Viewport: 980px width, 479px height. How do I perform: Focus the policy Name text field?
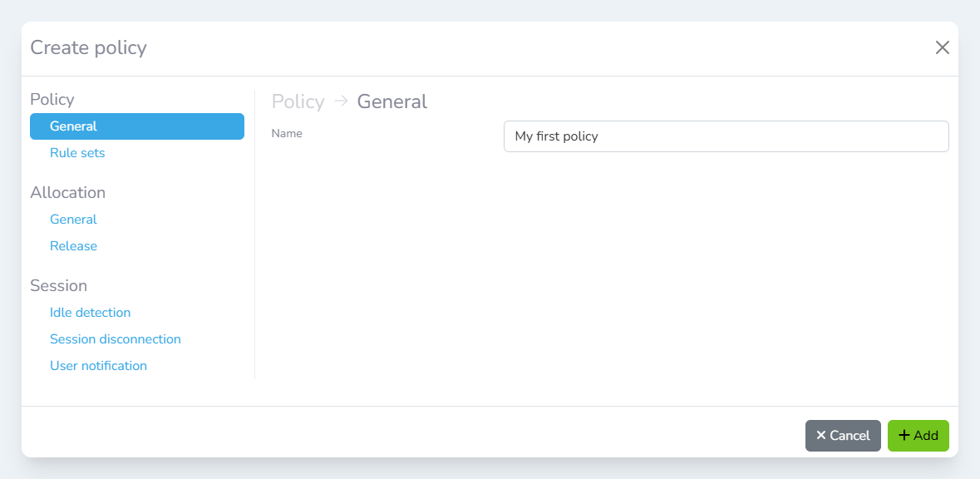point(726,136)
